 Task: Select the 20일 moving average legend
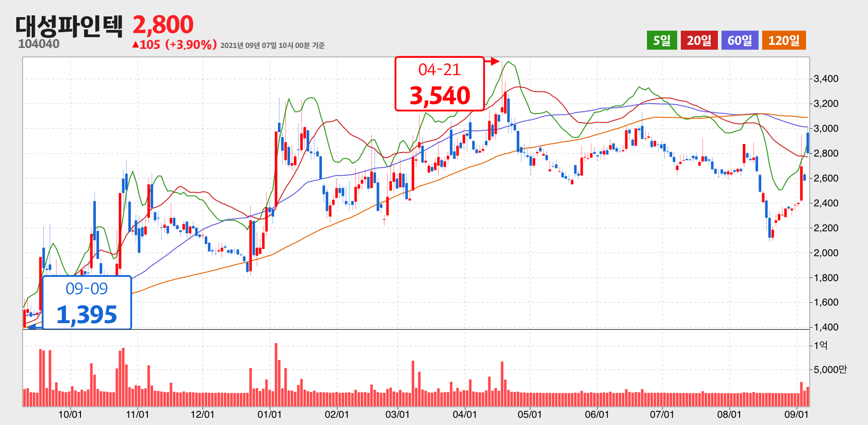tap(699, 40)
